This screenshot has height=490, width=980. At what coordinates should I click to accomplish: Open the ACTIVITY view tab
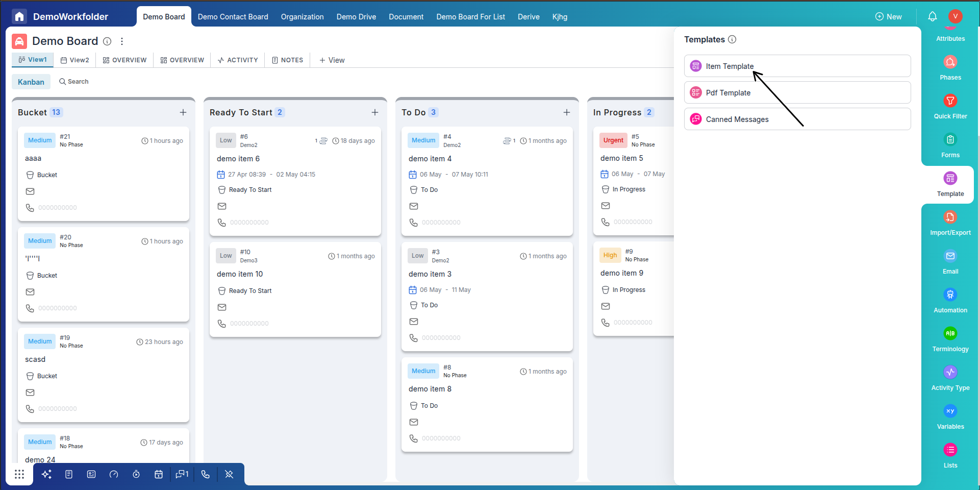click(x=238, y=60)
